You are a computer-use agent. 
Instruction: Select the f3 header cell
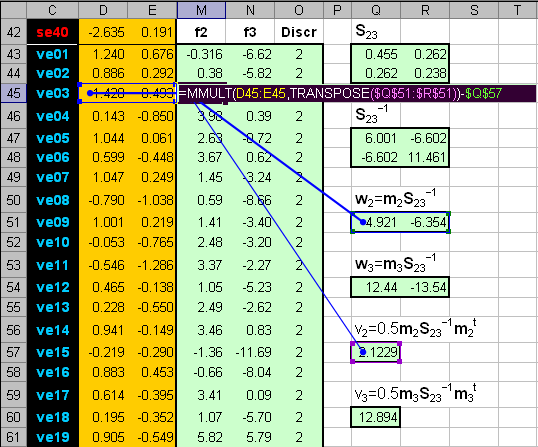point(250,32)
